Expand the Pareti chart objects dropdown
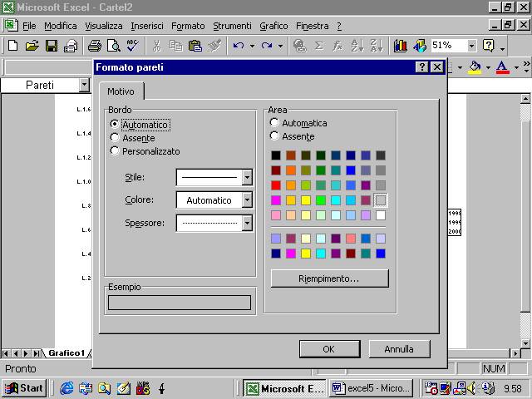Image resolution: width=532 pixels, height=399 pixels. coord(84,85)
